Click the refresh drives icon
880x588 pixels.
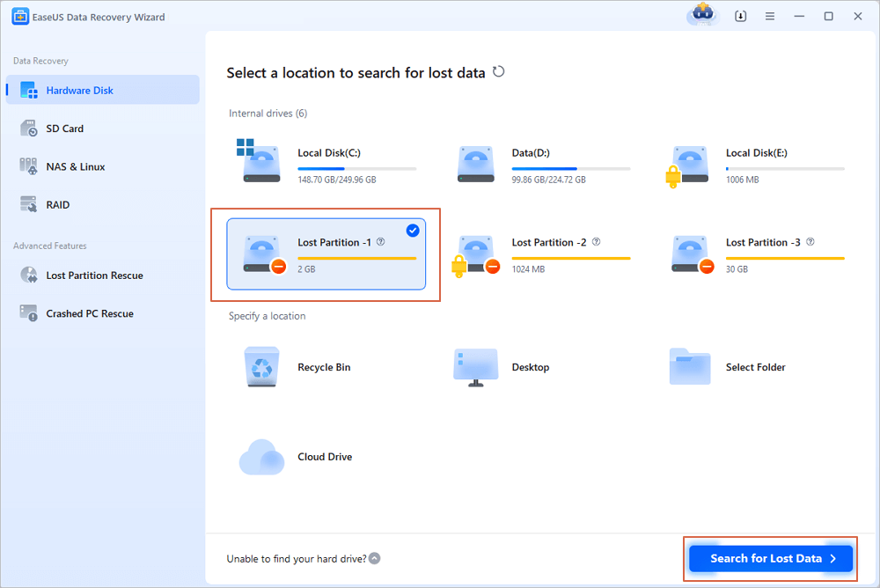(x=499, y=72)
